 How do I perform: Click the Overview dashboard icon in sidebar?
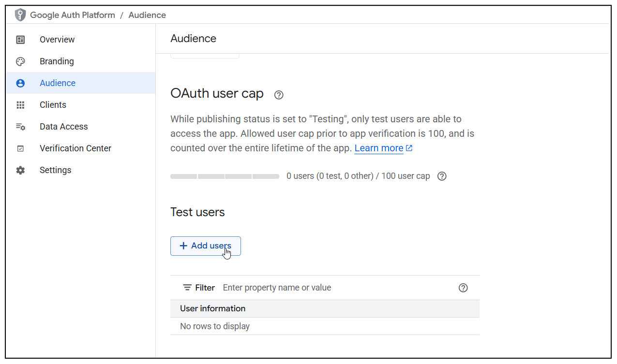point(20,40)
